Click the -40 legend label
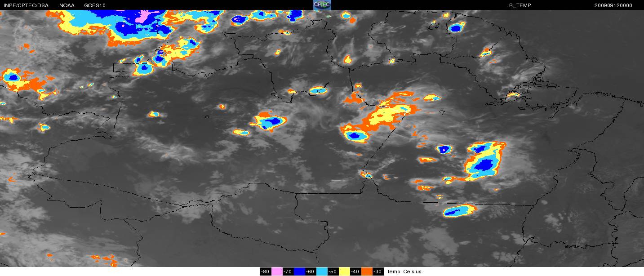Image resolution: width=644 pixels, height=276 pixels. tap(355, 272)
